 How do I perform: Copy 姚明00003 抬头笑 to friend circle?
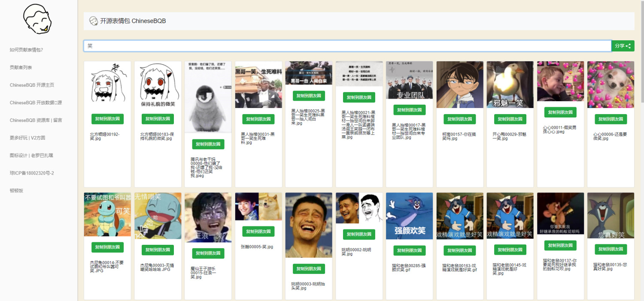pos(309,269)
